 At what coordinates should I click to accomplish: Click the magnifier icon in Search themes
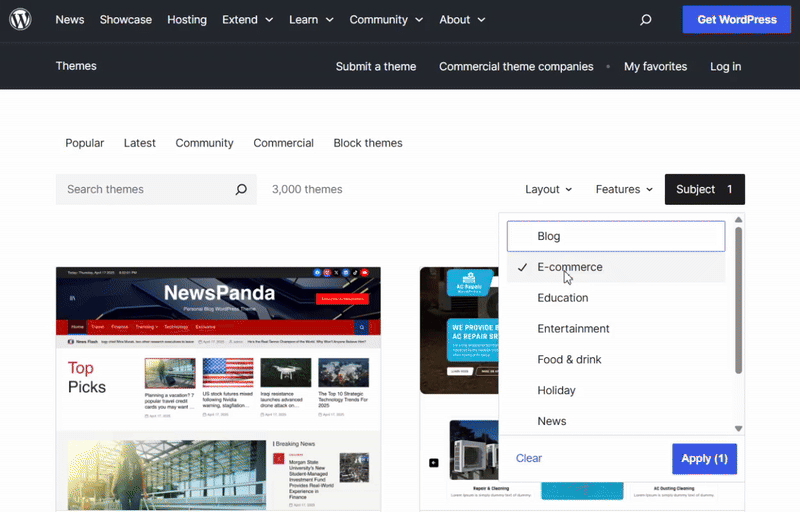tap(241, 189)
